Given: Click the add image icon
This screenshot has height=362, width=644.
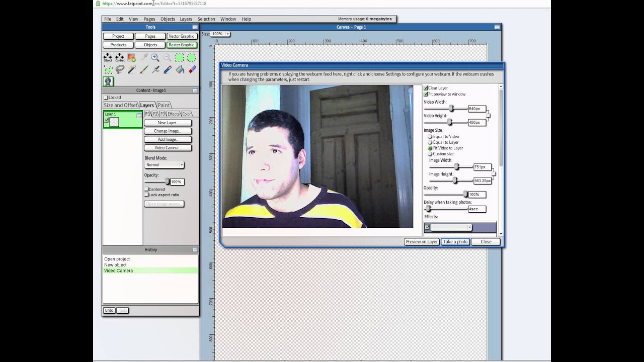Looking at the screenshot, I should pos(131,58).
